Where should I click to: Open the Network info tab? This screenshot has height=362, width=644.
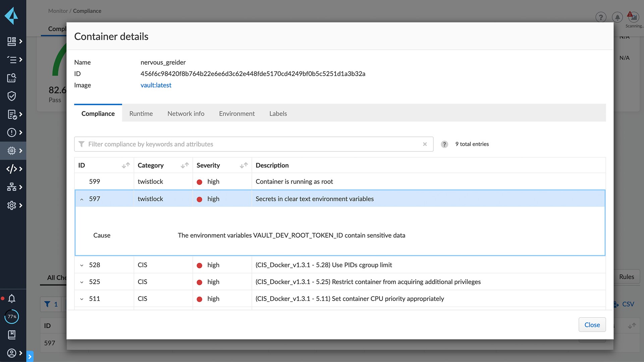(x=186, y=113)
